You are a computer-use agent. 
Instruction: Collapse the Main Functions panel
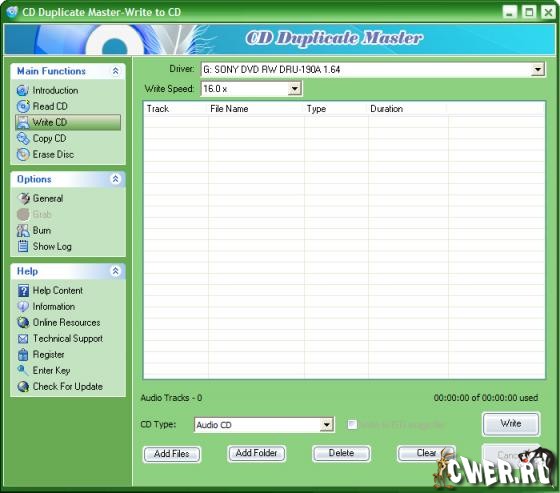115,71
